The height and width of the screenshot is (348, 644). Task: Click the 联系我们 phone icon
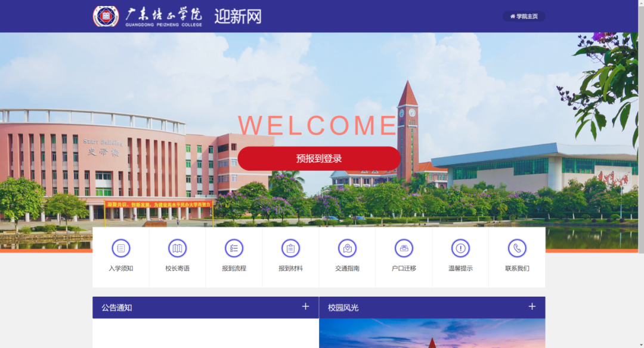click(x=516, y=249)
